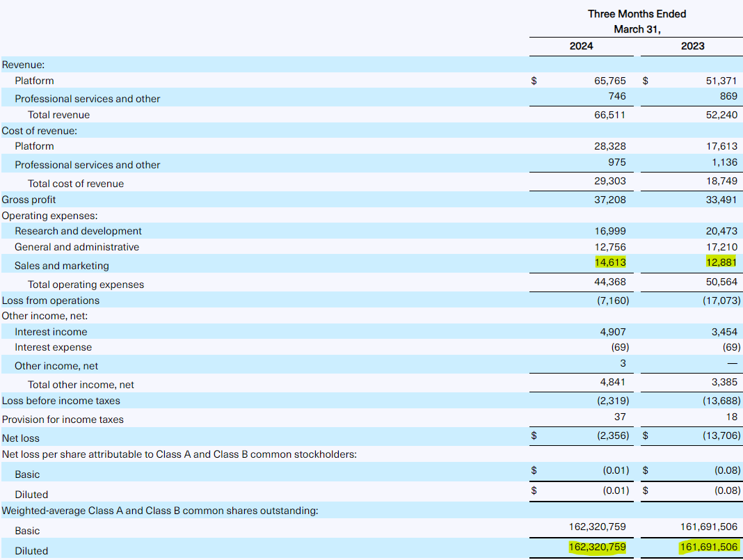Select 2024 Platform revenue value 65,765
743x560 pixels.
click(610, 81)
